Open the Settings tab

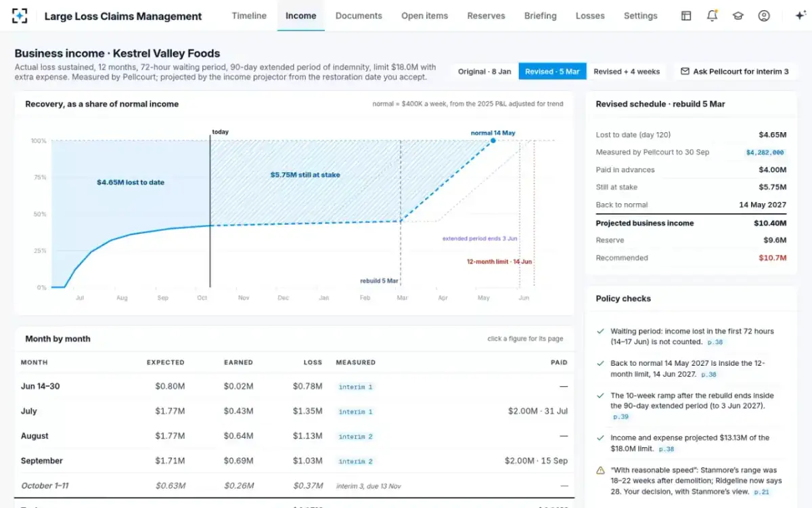640,16
